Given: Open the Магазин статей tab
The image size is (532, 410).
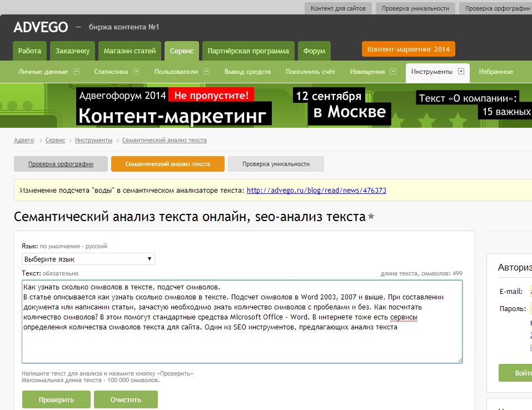Looking at the screenshot, I should 130,51.
